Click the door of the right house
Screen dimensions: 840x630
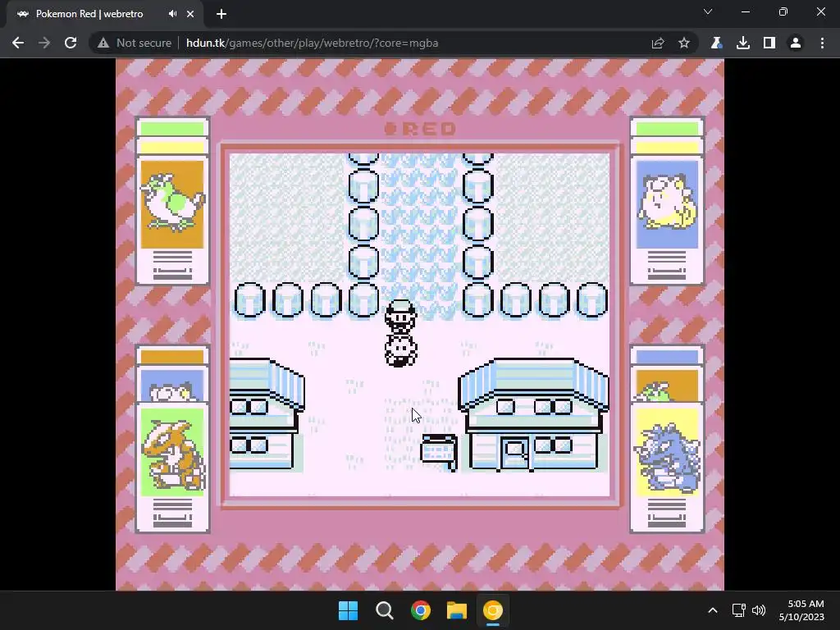515,453
